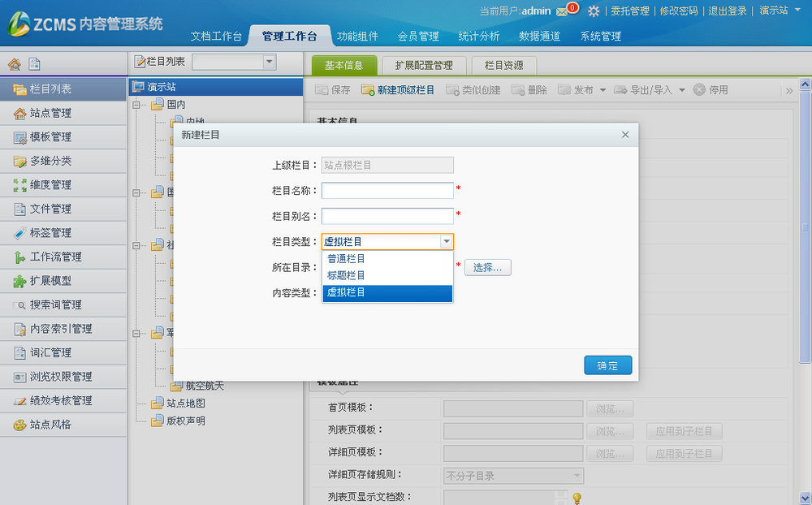812x505 pixels.
Task: Click the 删除 toolbar icon
Action: (x=519, y=89)
